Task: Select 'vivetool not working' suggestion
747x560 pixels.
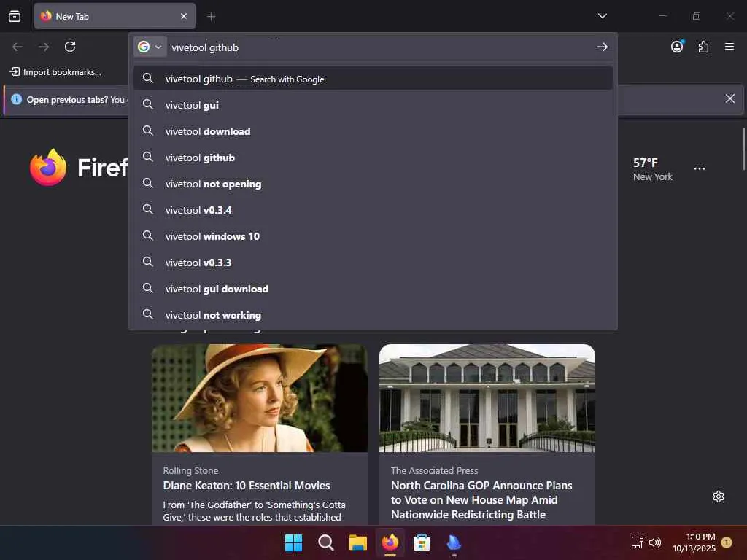Action: (373, 315)
